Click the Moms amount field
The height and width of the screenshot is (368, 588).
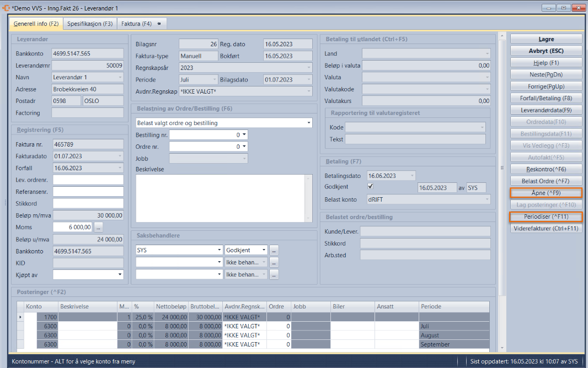click(72, 227)
